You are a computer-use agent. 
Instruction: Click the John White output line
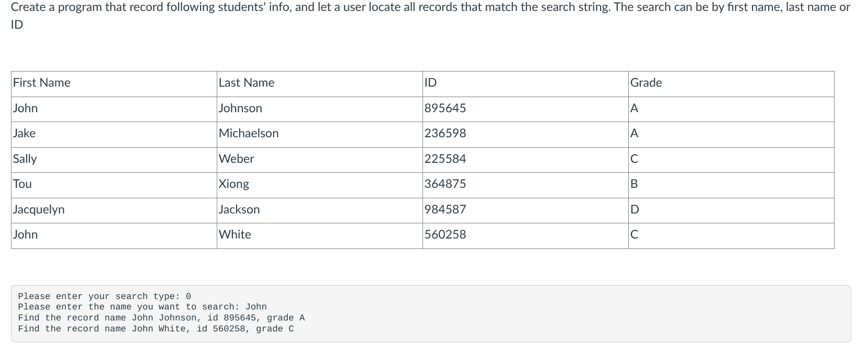(156, 329)
